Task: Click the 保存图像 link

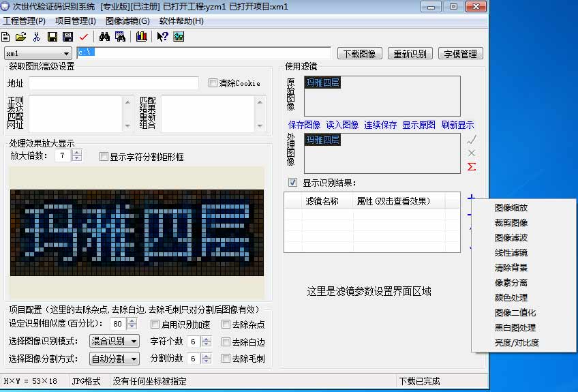Action: coord(304,125)
